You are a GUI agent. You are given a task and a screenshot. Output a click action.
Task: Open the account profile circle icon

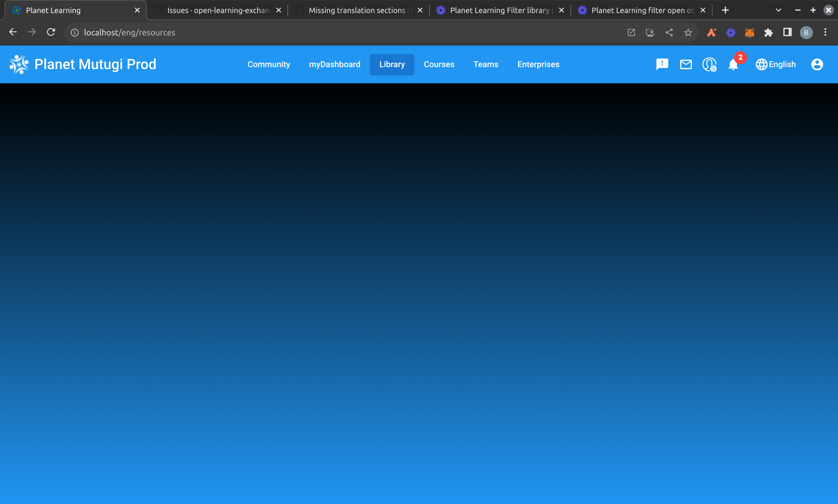point(817,64)
